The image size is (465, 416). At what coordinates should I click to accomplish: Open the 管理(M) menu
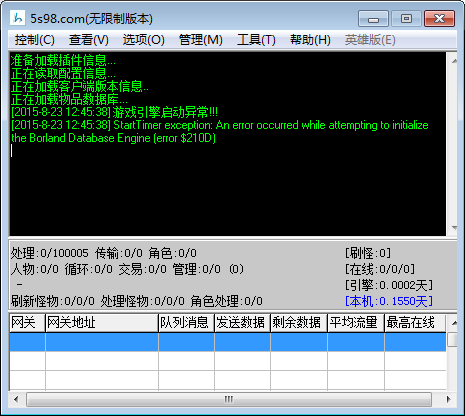coord(200,40)
